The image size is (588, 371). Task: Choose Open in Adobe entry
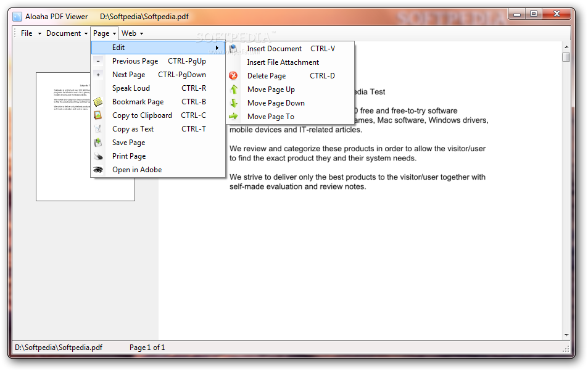pos(158,170)
